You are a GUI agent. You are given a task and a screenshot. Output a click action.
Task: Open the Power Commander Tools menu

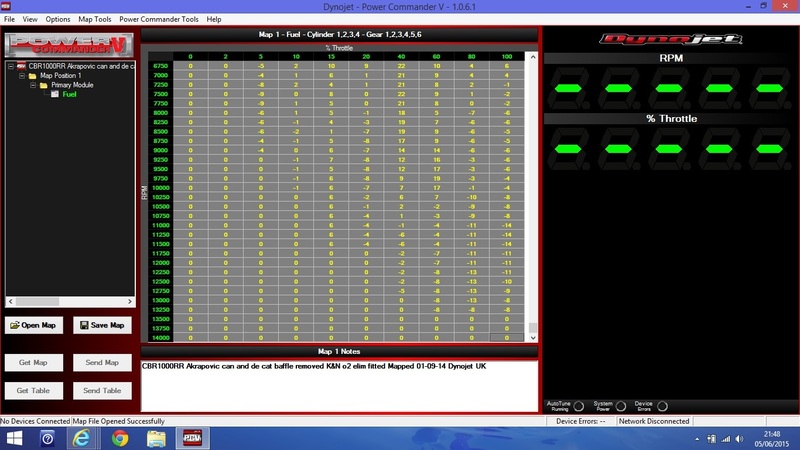[x=159, y=19]
